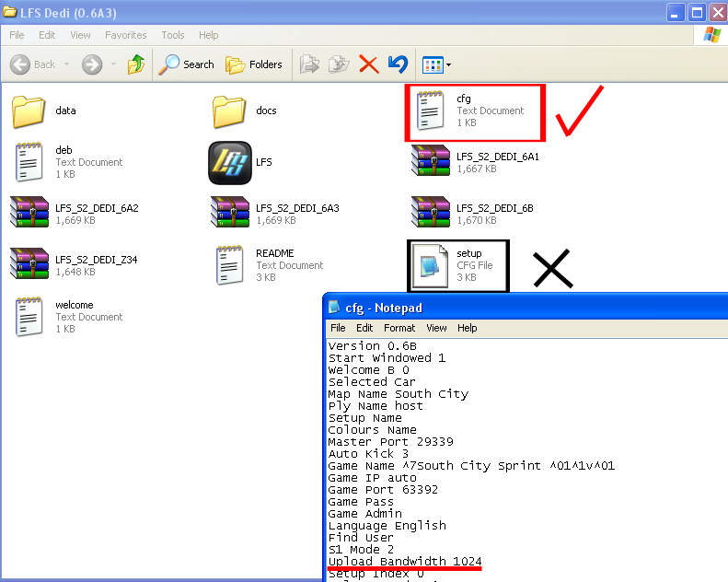Open Notepad's Edit menu
The height and width of the screenshot is (582, 728).
[364, 328]
